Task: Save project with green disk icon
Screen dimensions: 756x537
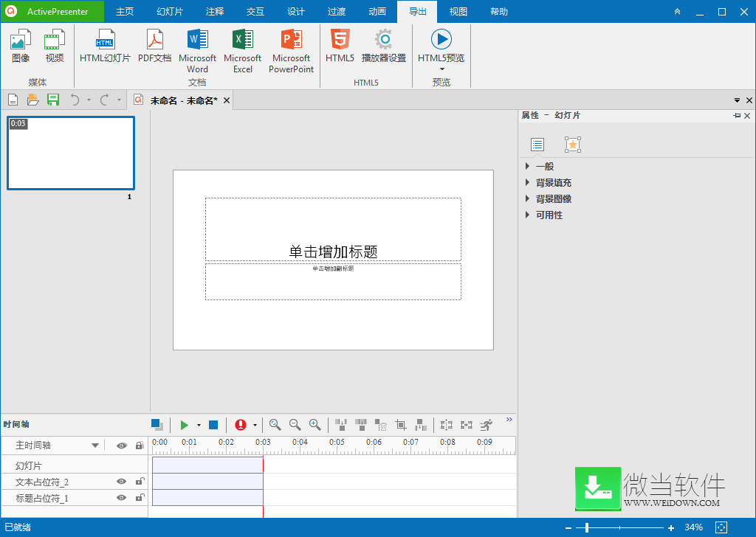Action: pyautogui.click(x=53, y=100)
